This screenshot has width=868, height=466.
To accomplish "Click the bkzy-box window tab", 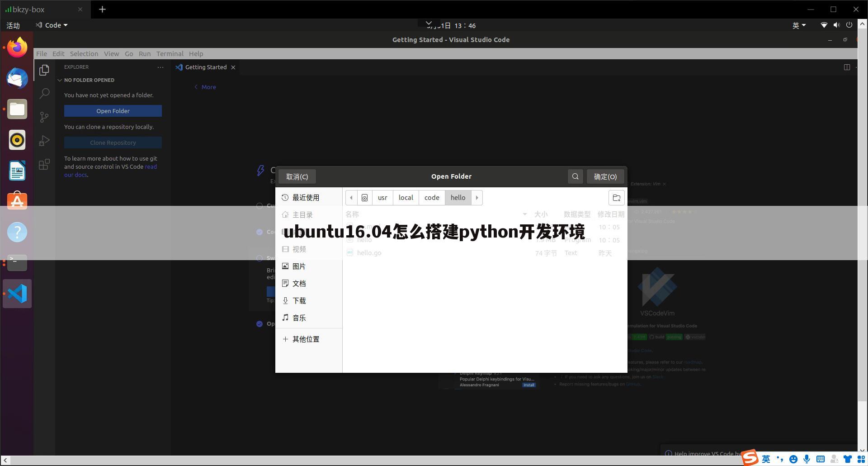I will 45,9.
